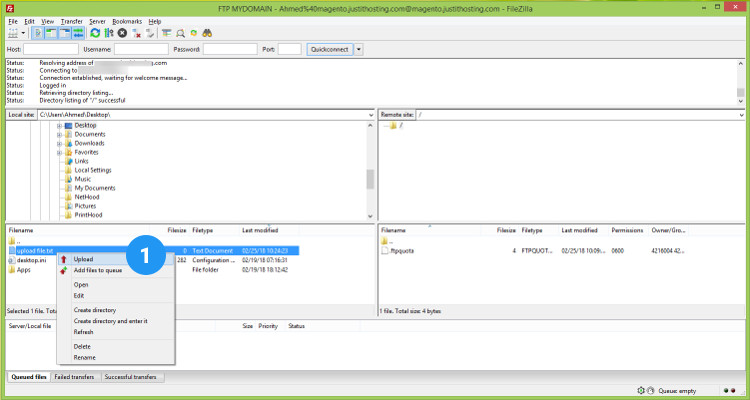
Task: Cancel current operation toolbar icon
Action: tap(122, 33)
